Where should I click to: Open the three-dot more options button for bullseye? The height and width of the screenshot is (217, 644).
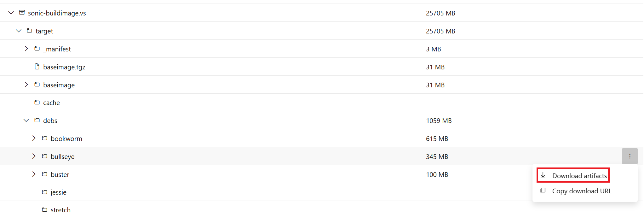point(630,156)
